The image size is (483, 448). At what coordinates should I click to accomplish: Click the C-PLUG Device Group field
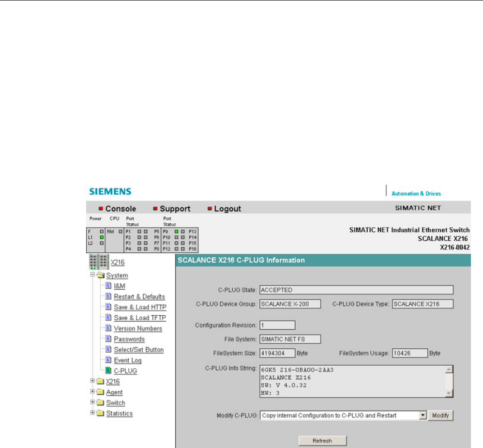[x=290, y=304]
